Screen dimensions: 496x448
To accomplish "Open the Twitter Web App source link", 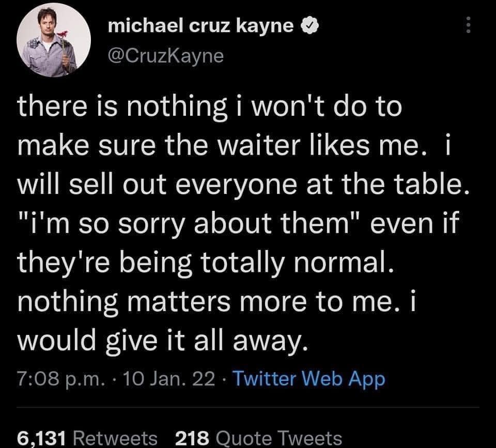I will tap(308, 380).
